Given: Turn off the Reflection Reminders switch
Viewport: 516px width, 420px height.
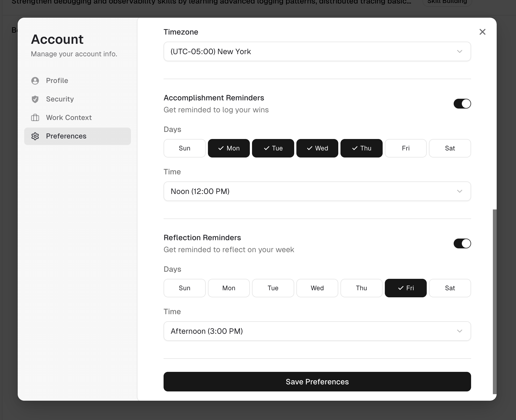Looking at the screenshot, I should coord(462,243).
